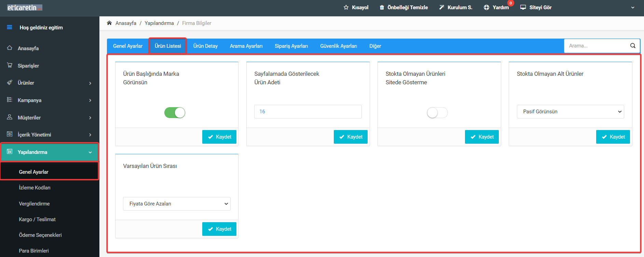Image resolution: width=644 pixels, height=257 pixels.
Task: Open the Ürün Detay tab
Action: click(x=205, y=46)
